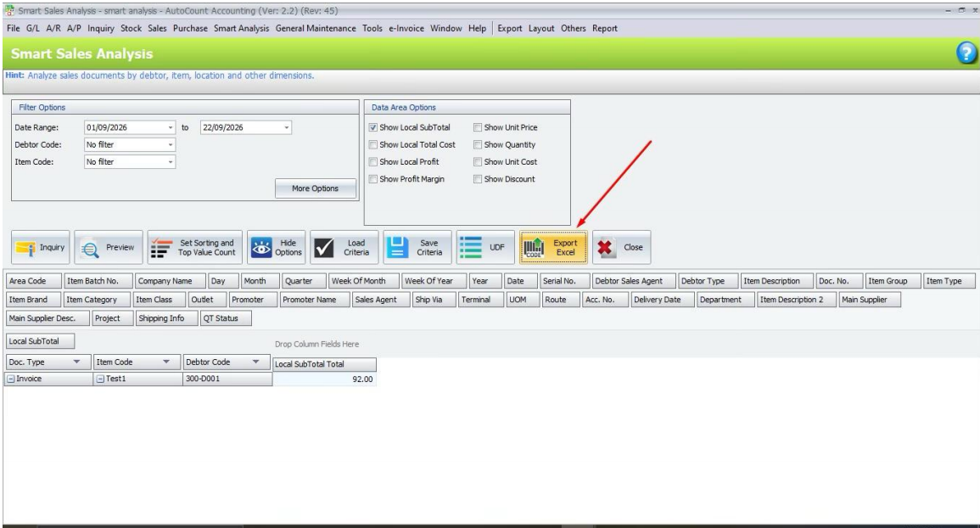Click the Save Criteria floppy disk icon
The width and height of the screenshot is (980, 528).
(397, 248)
